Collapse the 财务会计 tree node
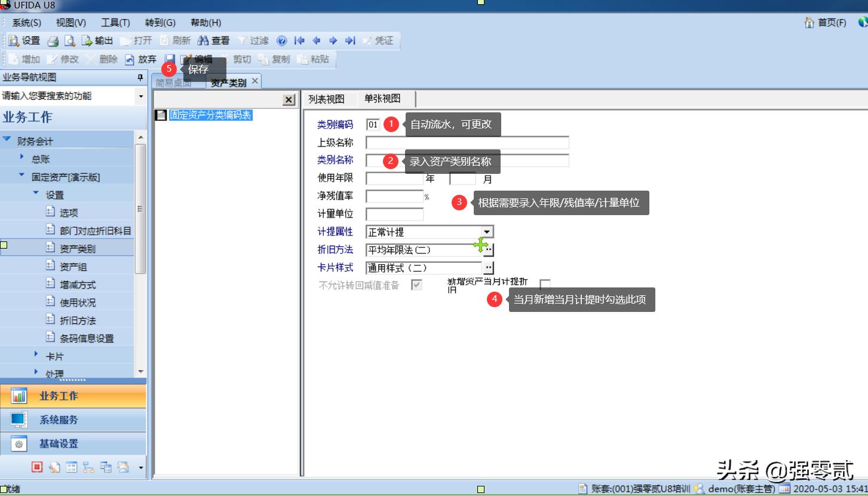 [x=7, y=140]
